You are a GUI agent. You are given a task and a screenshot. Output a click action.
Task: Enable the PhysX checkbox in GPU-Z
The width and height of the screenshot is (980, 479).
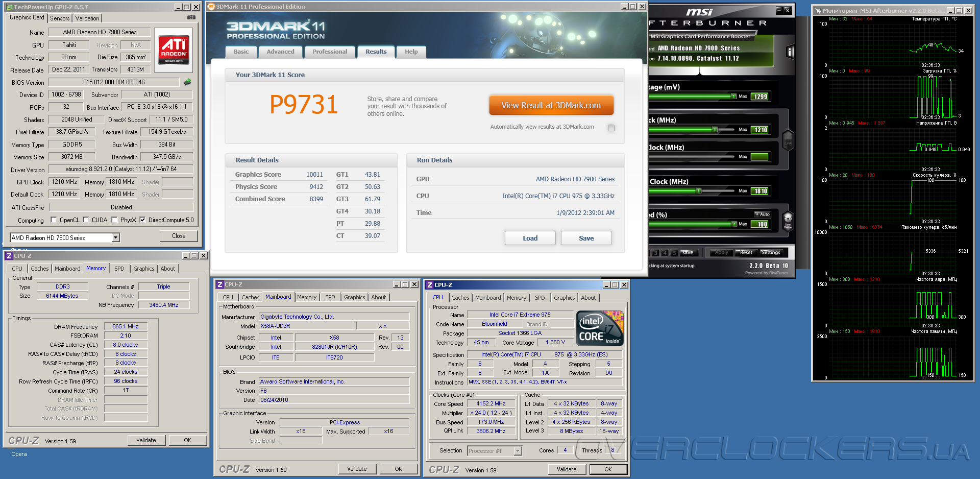(x=114, y=220)
